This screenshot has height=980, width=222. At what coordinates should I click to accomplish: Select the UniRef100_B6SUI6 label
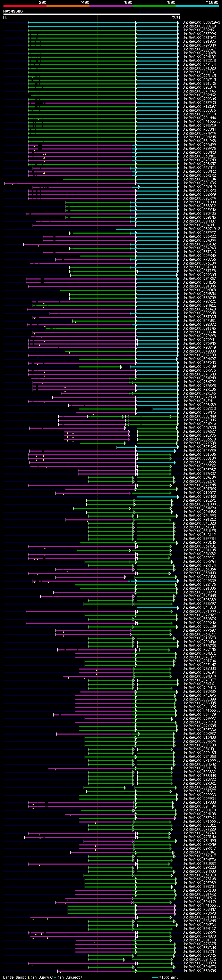point(199,110)
